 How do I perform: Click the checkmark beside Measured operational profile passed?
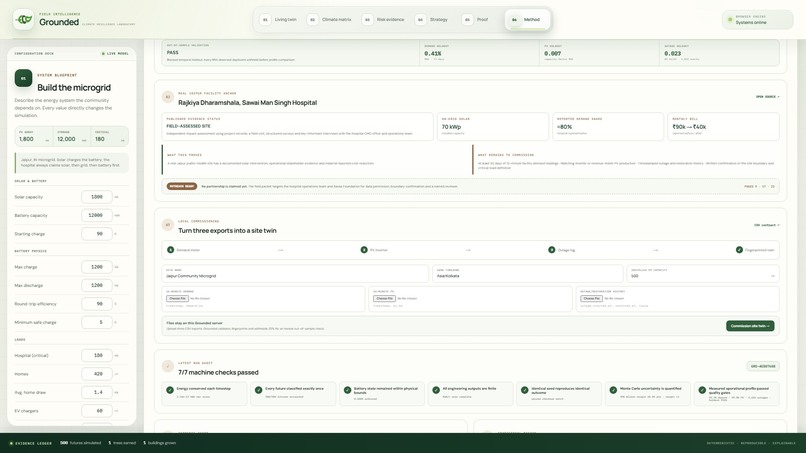(702, 390)
